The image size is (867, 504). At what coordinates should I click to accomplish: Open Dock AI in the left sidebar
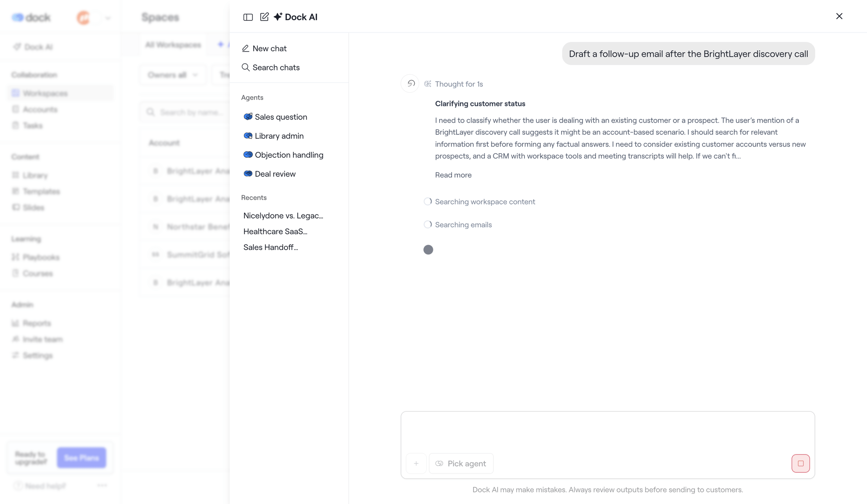click(x=33, y=47)
